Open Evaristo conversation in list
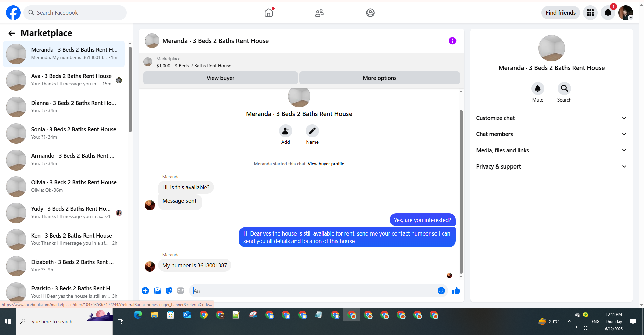 64,292
